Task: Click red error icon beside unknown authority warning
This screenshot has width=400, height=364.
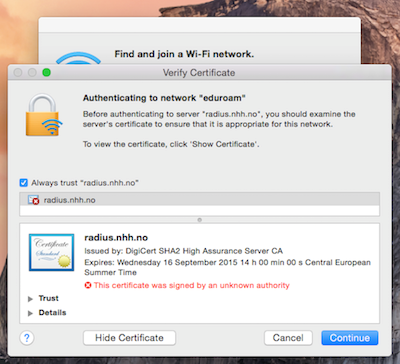Action: click(x=88, y=285)
